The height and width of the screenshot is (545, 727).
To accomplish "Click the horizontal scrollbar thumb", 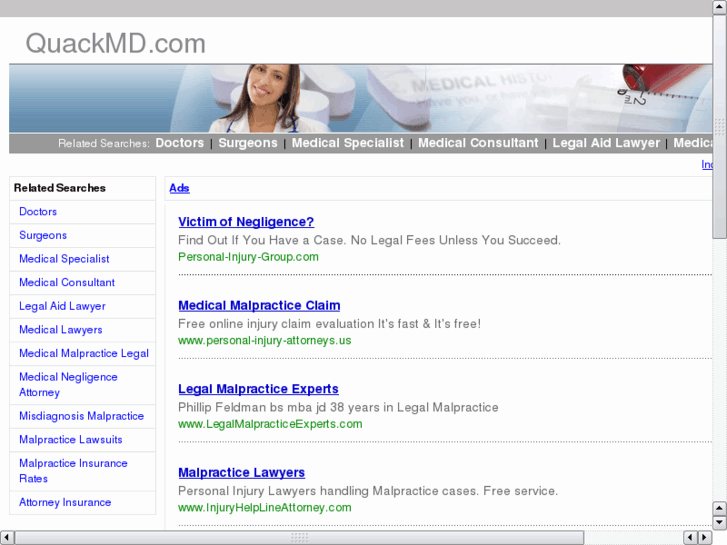I will pos(299,537).
